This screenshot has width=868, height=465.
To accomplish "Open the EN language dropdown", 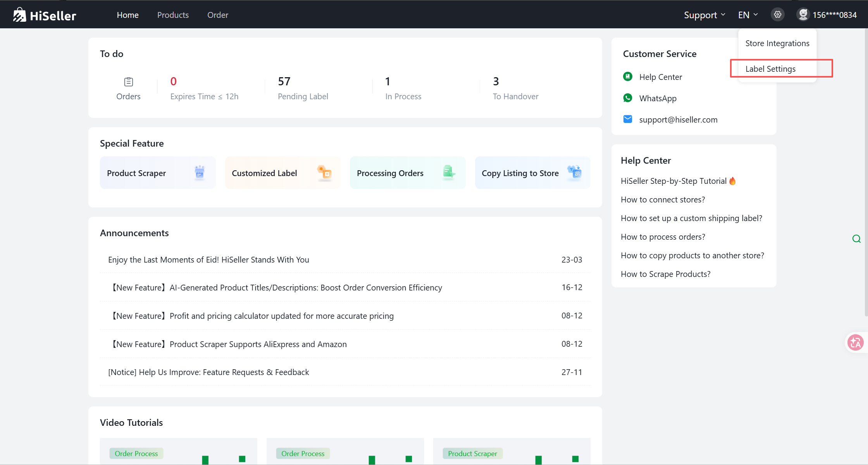I will point(747,15).
